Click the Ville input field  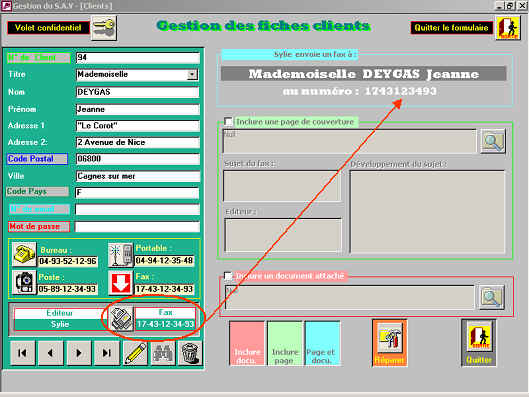click(138, 176)
